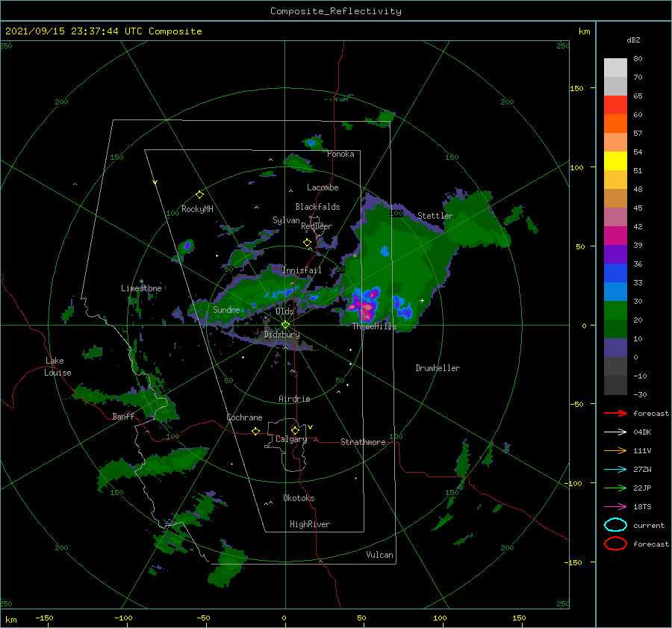
Task: Click the red forecast ellipse legend icon
Action: click(x=615, y=544)
